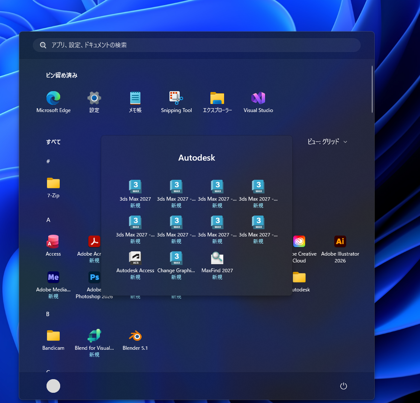Jump to letter A section header
420x403 pixels.
[x=48, y=220]
